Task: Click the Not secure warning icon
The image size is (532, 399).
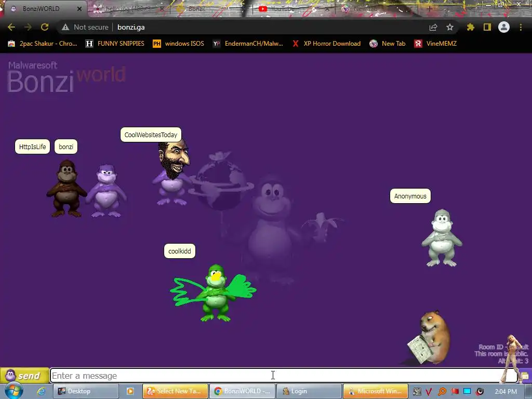Action: click(x=65, y=27)
